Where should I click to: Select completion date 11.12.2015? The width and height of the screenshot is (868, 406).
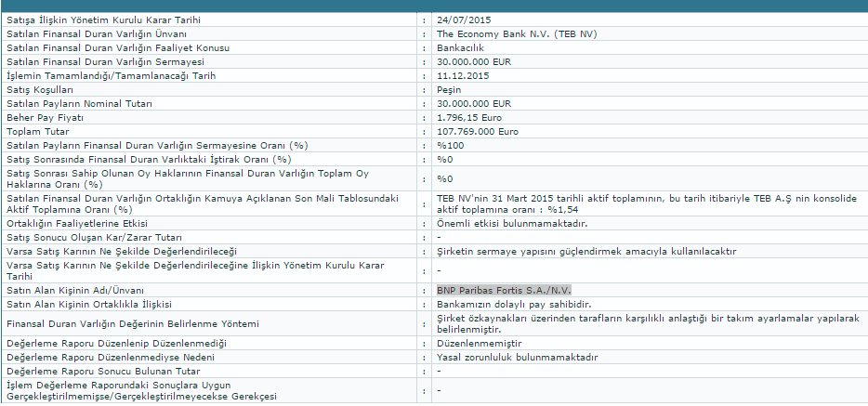coord(463,76)
